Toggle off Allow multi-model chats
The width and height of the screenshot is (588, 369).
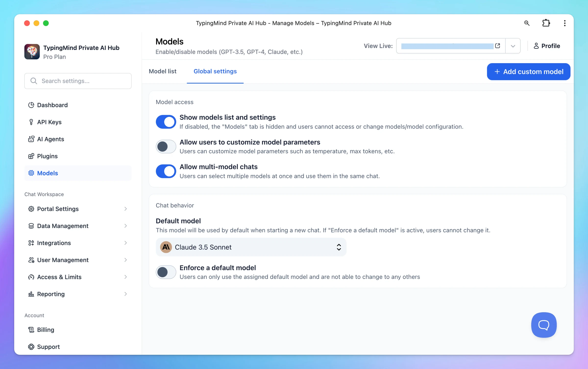point(166,171)
